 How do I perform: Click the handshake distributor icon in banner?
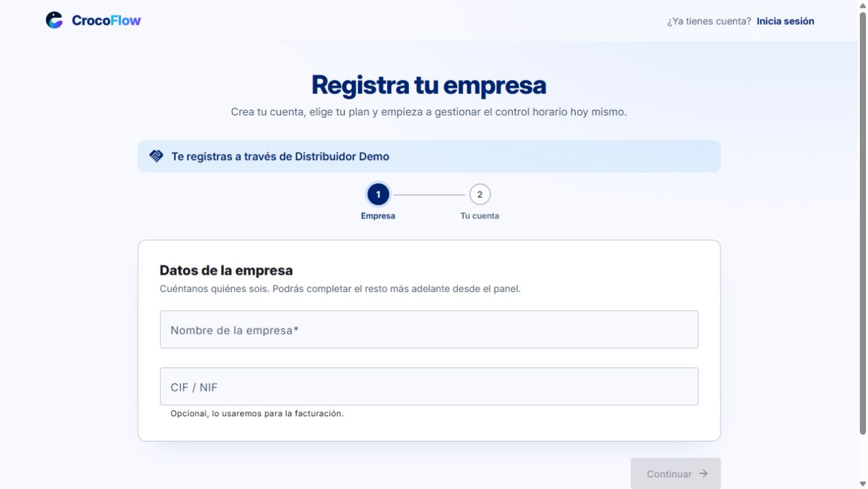[156, 156]
